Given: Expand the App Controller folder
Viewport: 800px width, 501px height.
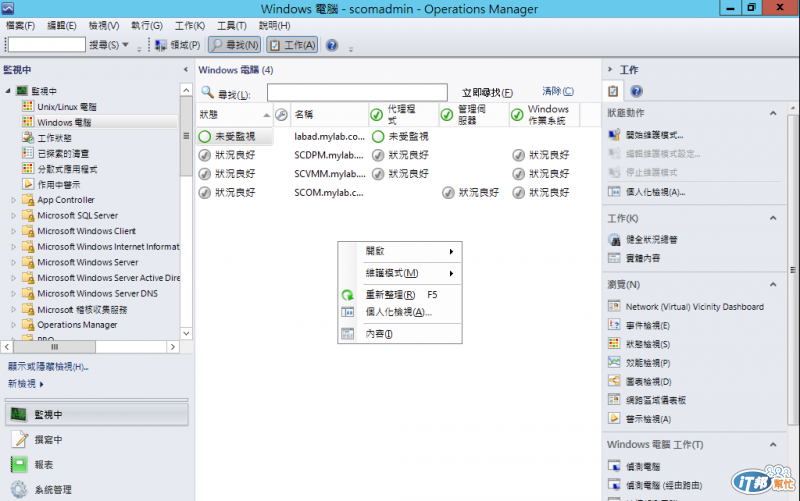Looking at the screenshot, I should pos(14,200).
